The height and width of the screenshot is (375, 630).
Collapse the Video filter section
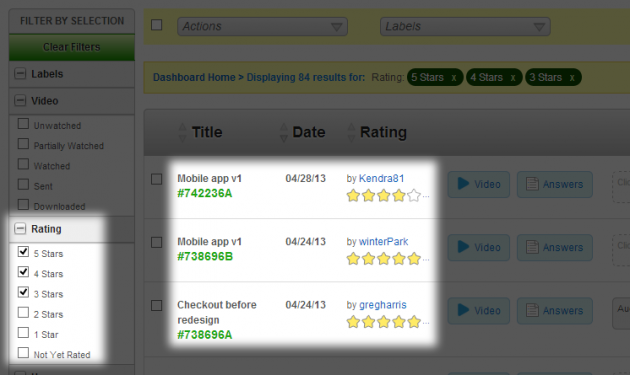(x=20, y=100)
